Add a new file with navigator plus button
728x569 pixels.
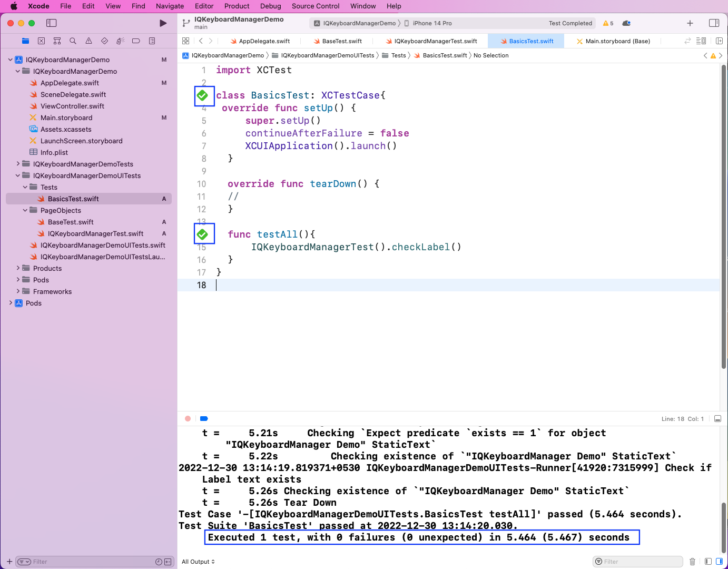pos(9,562)
